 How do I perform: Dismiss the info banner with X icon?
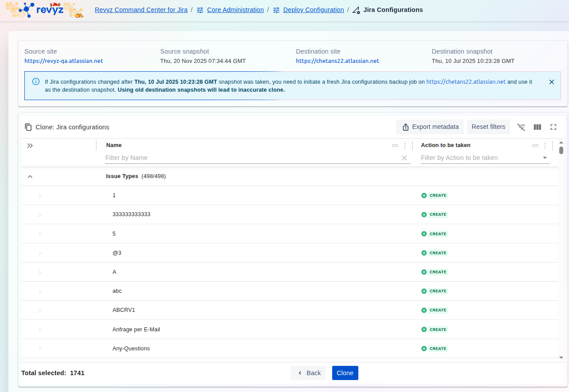coord(552,82)
